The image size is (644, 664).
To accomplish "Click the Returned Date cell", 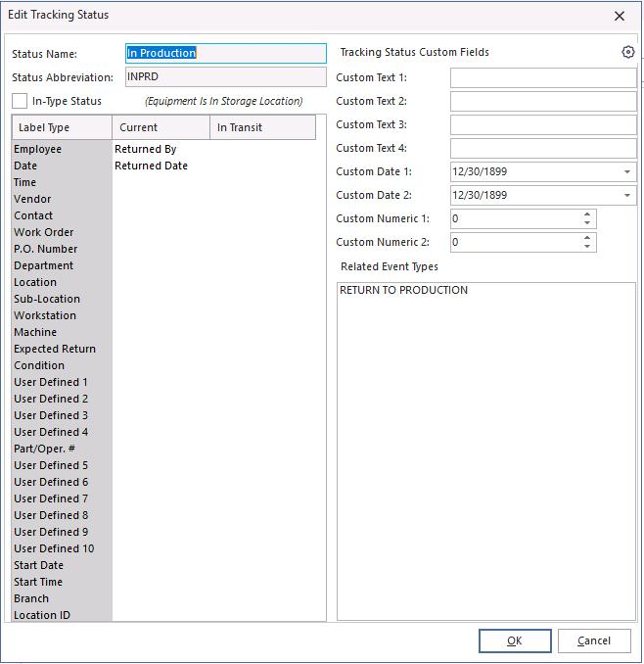I will tap(151, 166).
